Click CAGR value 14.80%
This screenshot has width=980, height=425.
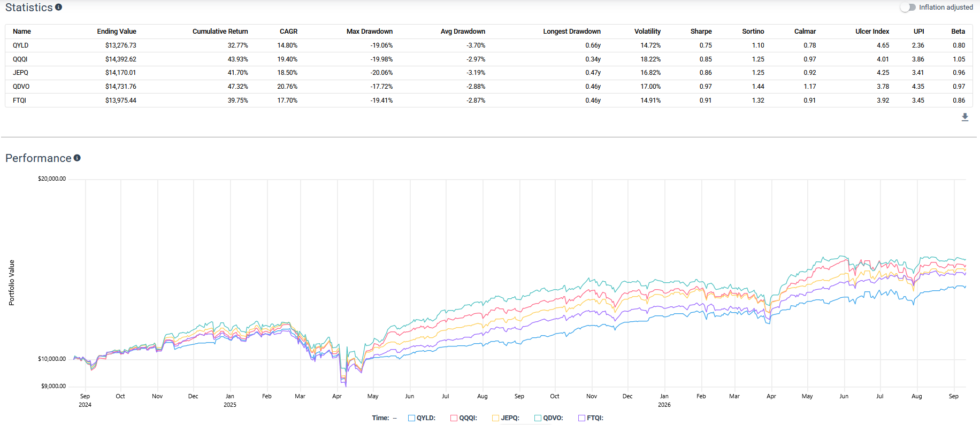pos(287,45)
